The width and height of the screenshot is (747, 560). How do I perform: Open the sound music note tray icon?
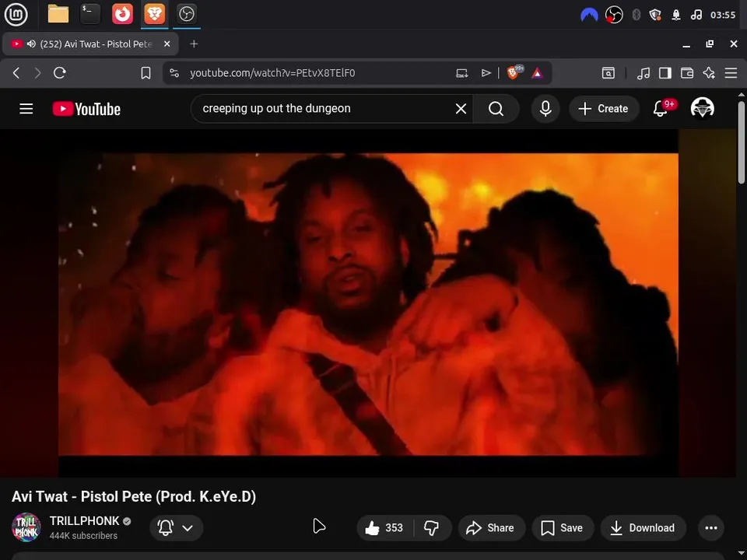pos(696,15)
